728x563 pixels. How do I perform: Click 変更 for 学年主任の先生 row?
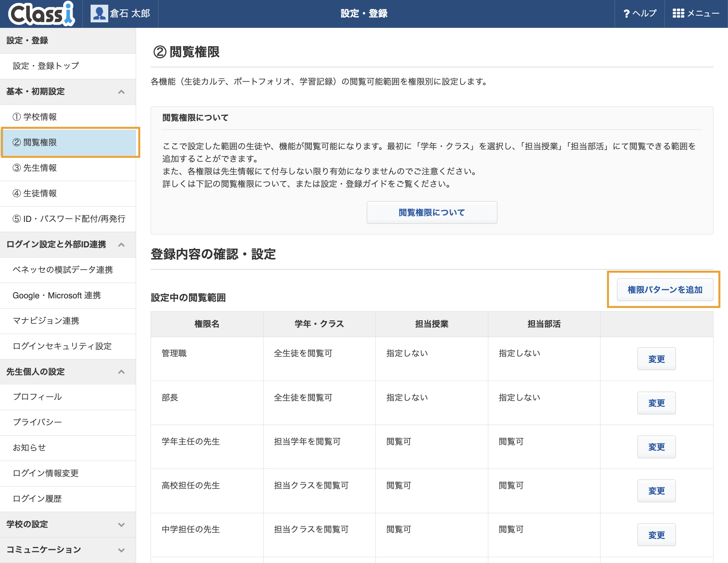pyautogui.click(x=656, y=447)
